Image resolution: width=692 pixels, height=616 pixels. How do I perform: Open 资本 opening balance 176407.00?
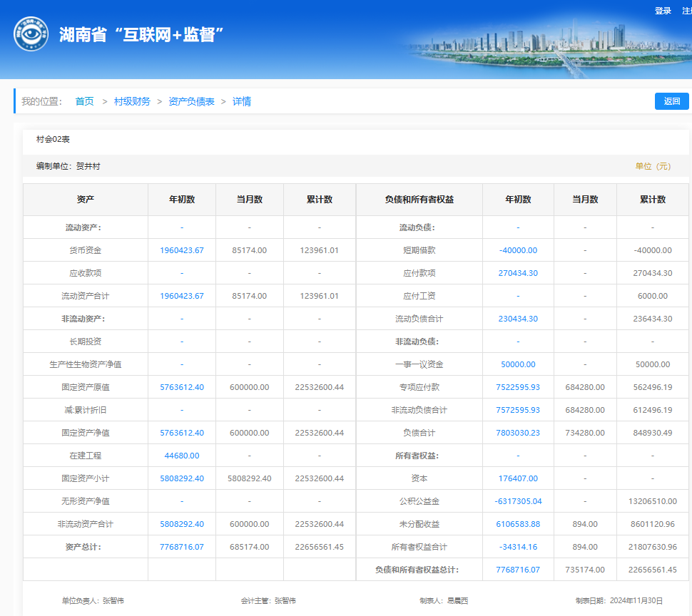click(518, 478)
